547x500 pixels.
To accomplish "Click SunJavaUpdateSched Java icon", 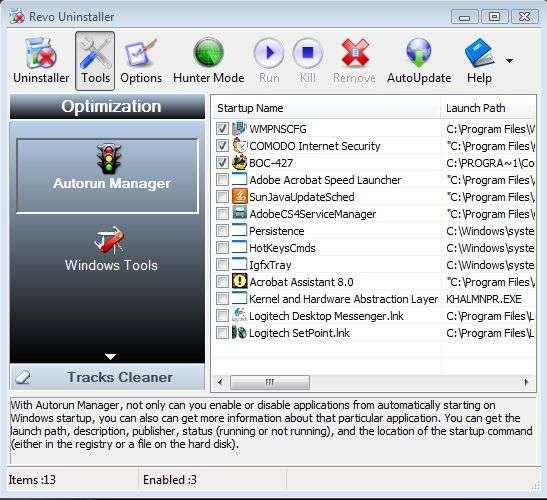I will coord(239,196).
